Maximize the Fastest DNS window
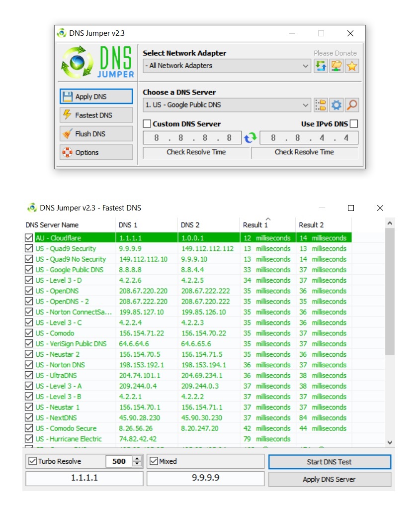 [x=350, y=208]
